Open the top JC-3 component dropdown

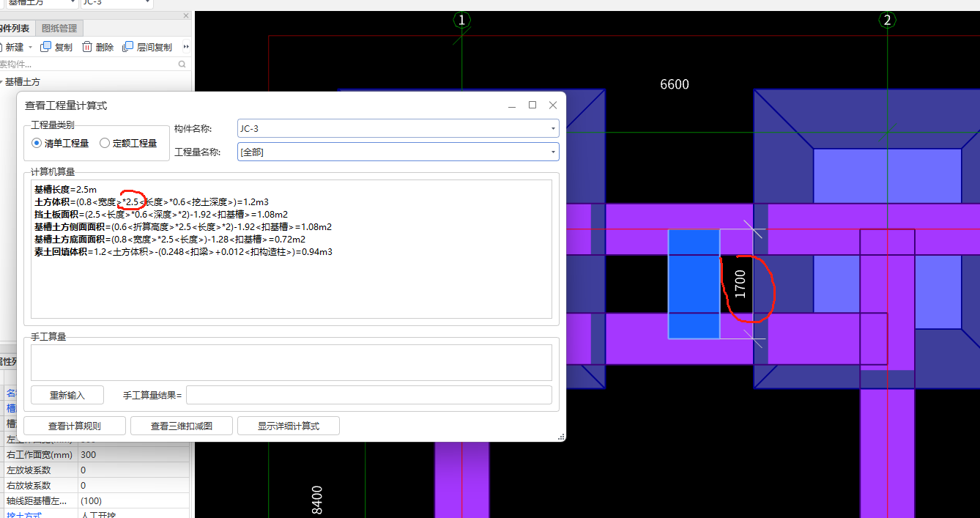tap(147, 2)
